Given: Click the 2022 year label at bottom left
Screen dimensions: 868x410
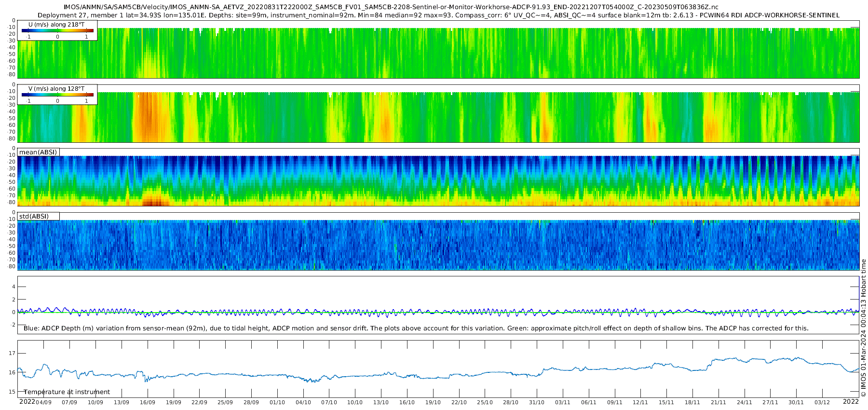Looking at the screenshot, I should click(x=27, y=402).
